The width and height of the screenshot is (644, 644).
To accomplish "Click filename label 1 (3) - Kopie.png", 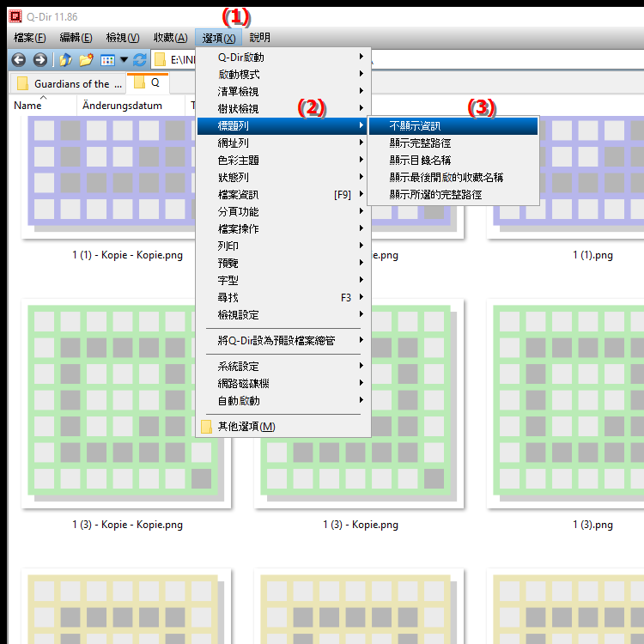I will (361, 525).
